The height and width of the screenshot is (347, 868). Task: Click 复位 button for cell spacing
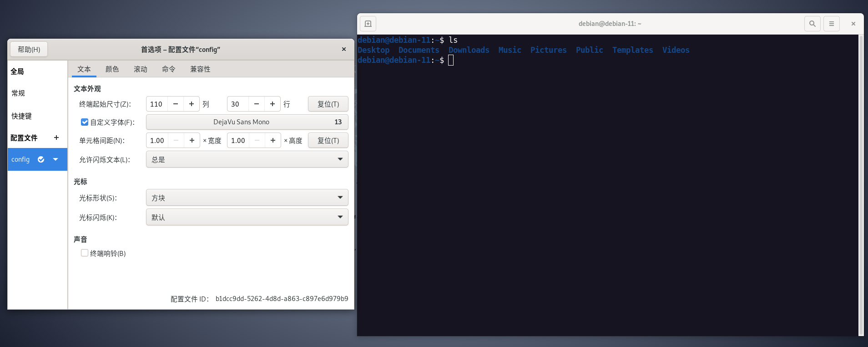[328, 140]
